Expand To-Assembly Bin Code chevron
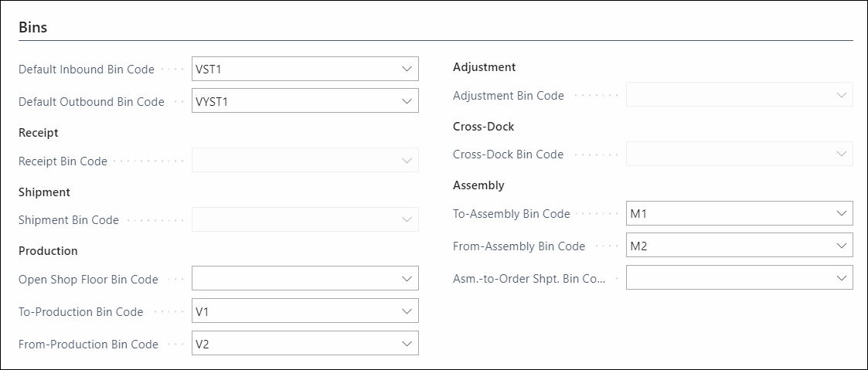This screenshot has width=868, height=370. [x=842, y=213]
